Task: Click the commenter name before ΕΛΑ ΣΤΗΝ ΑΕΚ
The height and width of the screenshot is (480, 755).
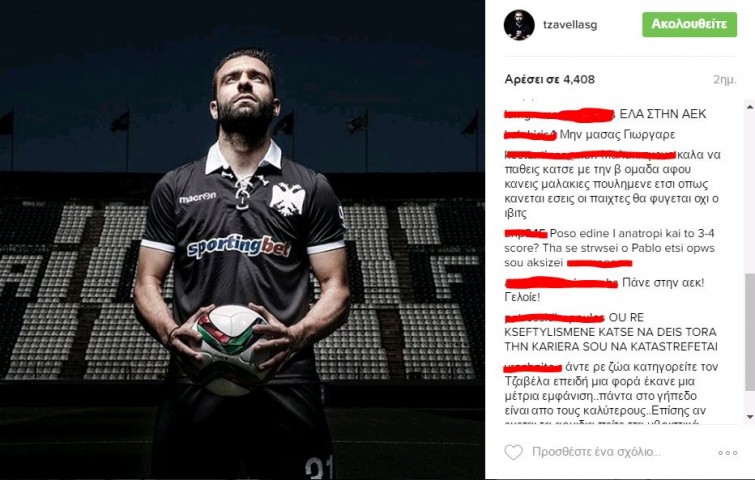Action: click(560, 115)
